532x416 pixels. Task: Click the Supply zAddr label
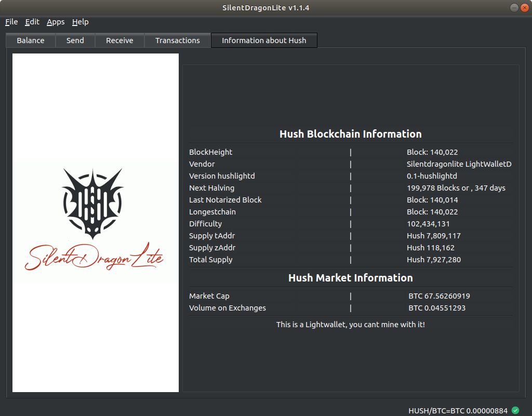click(x=212, y=248)
